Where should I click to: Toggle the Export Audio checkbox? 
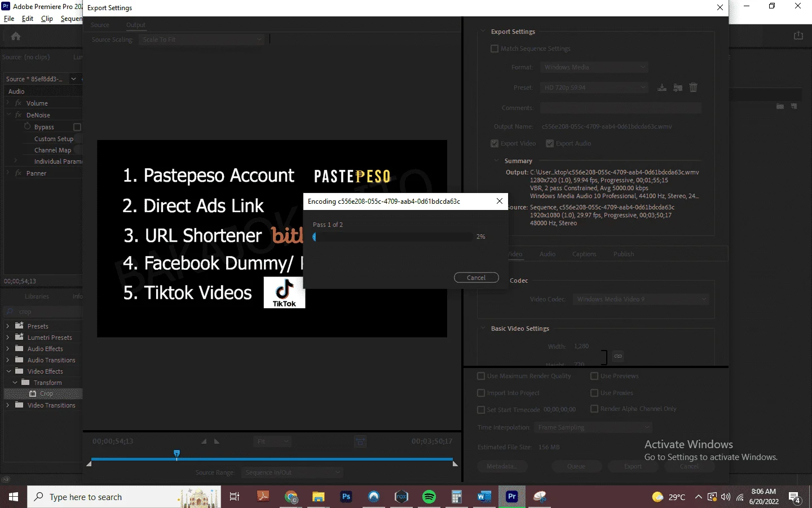click(550, 143)
